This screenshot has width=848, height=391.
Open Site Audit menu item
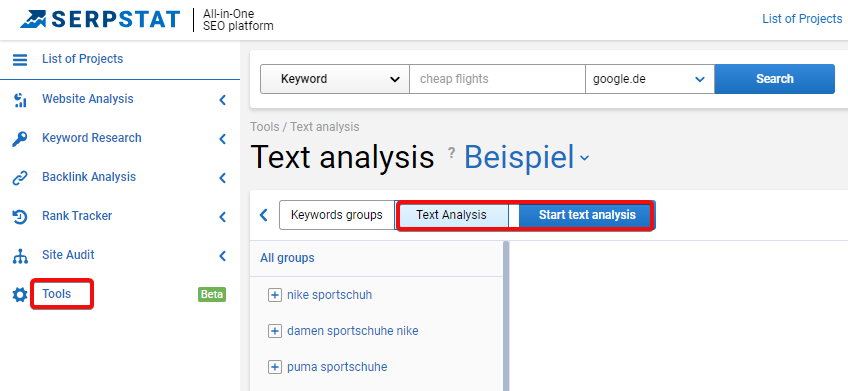pyautogui.click(x=68, y=255)
